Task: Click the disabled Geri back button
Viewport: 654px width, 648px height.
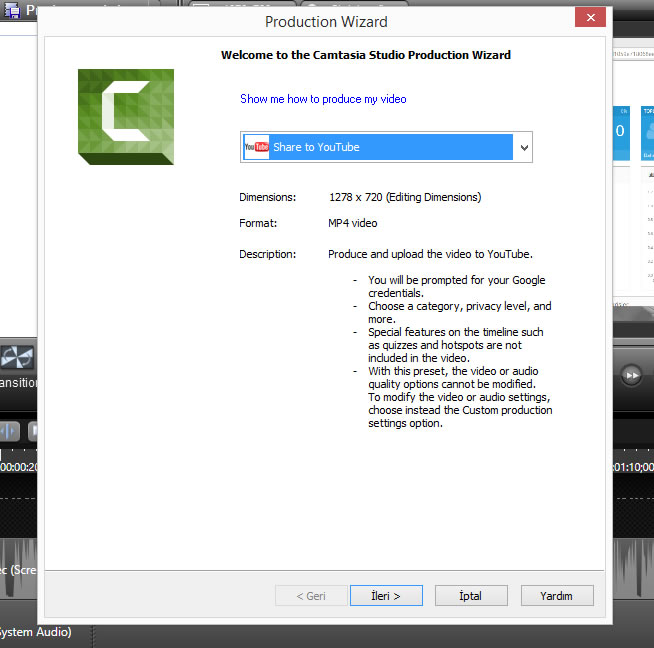Action: point(311,595)
